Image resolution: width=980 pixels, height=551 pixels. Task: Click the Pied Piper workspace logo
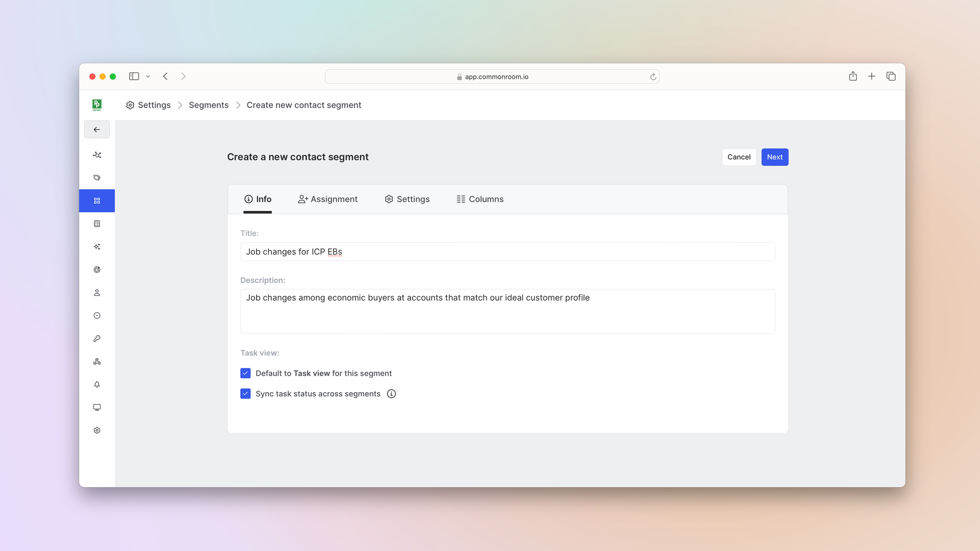tap(97, 105)
